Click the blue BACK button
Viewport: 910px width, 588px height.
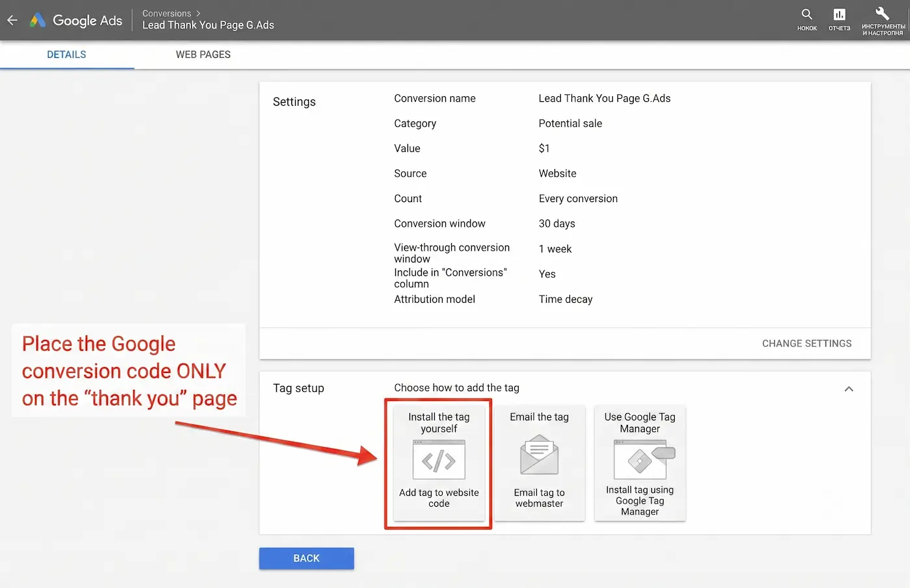(x=306, y=558)
